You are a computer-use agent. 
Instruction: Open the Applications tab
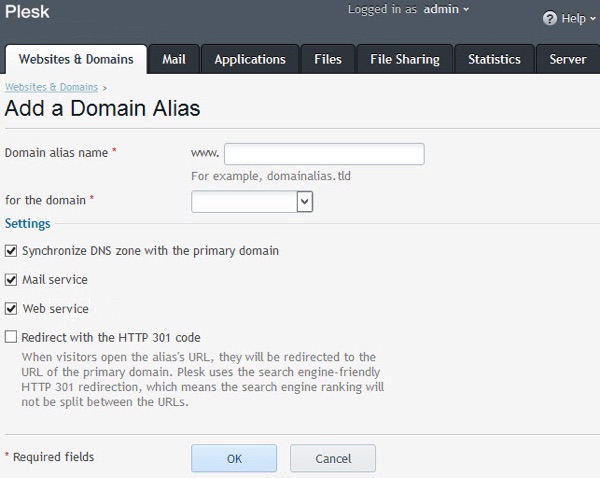250,59
